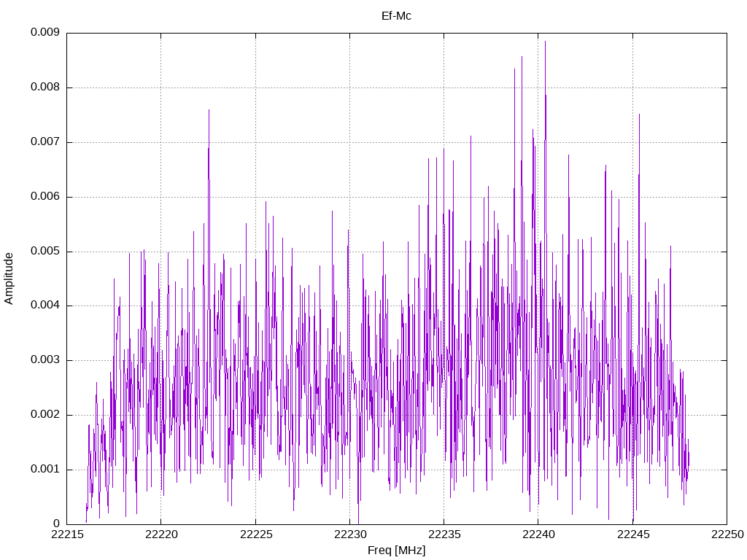Image resolution: width=747 pixels, height=560 pixels.
Task: Click the spectrum peak near 22245.3 MHz
Action: [639, 114]
